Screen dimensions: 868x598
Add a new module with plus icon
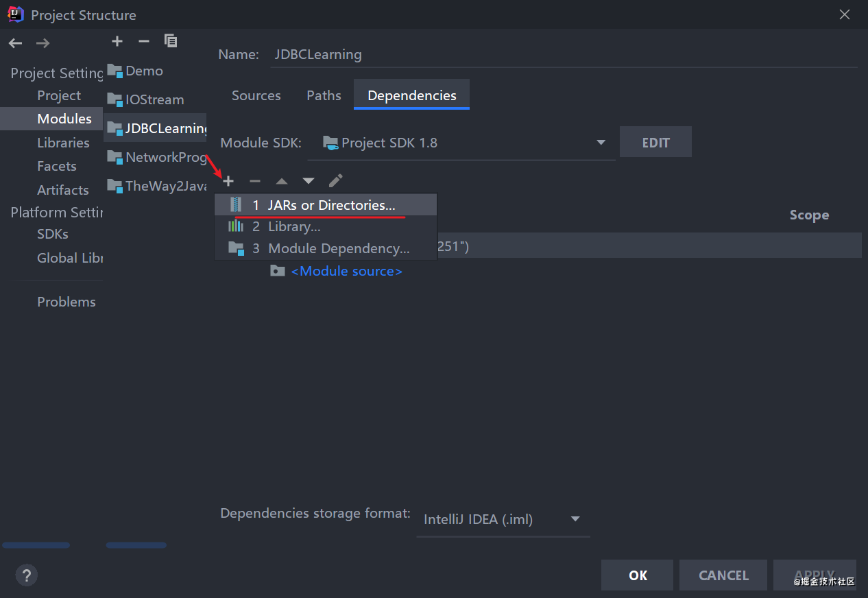pyautogui.click(x=117, y=41)
